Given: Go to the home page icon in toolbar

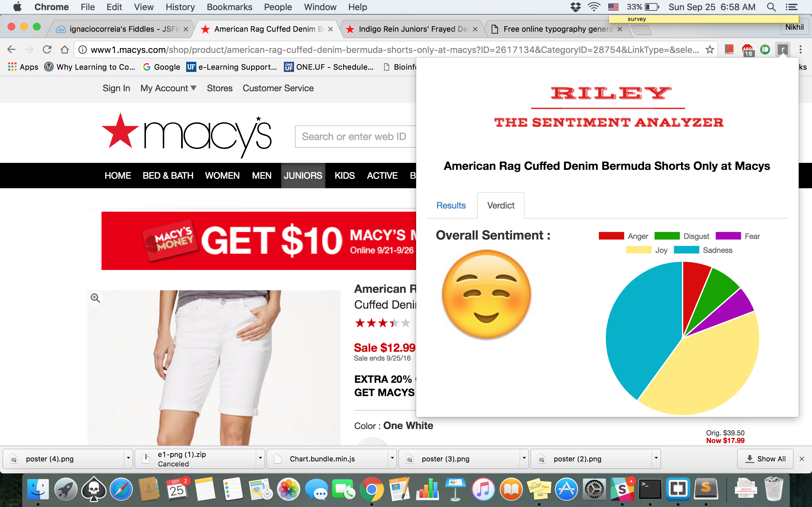Looking at the screenshot, I should point(64,50).
